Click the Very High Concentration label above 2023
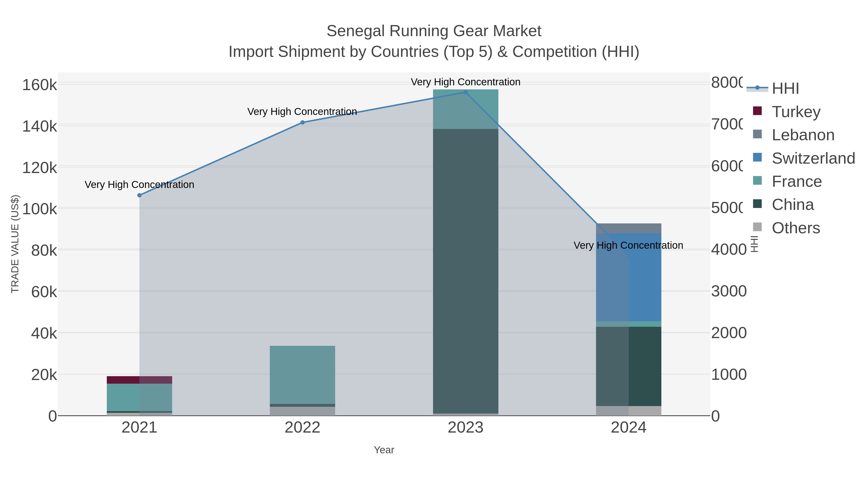Image resolution: width=868 pixels, height=488 pixels. click(465, 82)
